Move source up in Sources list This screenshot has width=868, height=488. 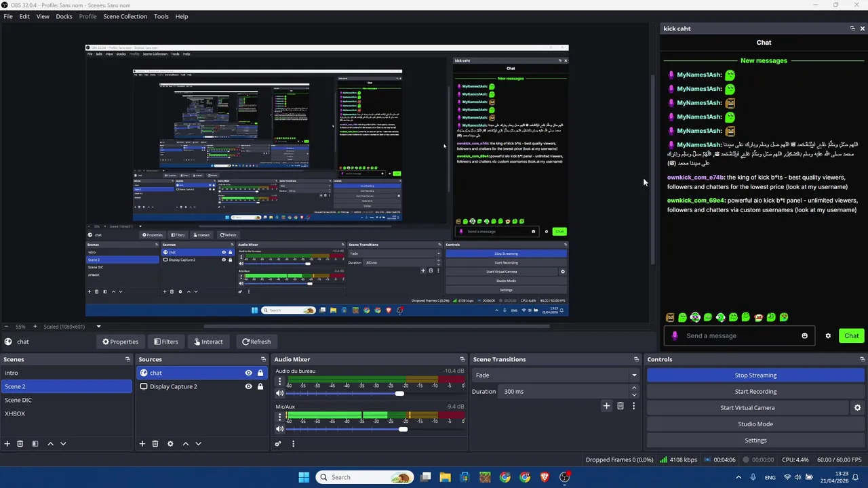185,444
